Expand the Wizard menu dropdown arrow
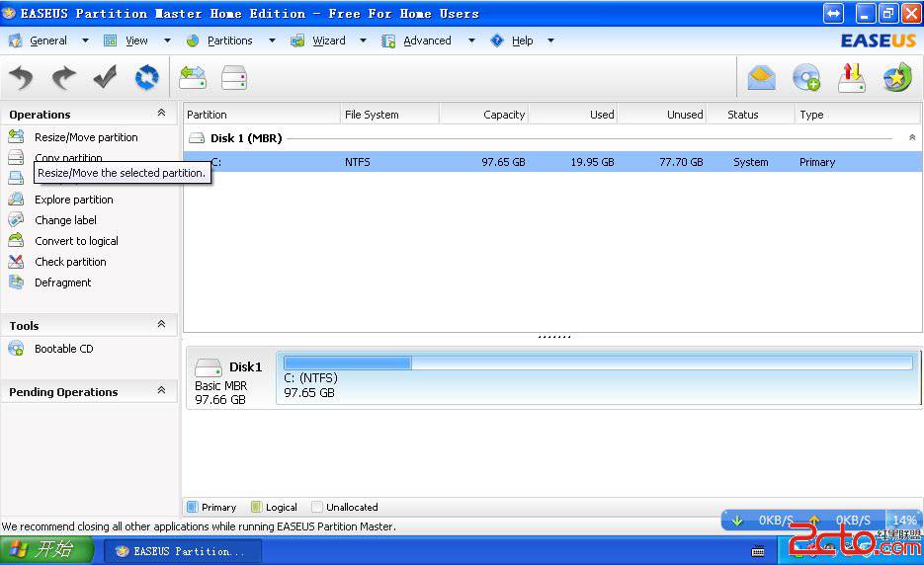Image resolution: width=924 pixels, height=565 pixels. tap(363, 40)
